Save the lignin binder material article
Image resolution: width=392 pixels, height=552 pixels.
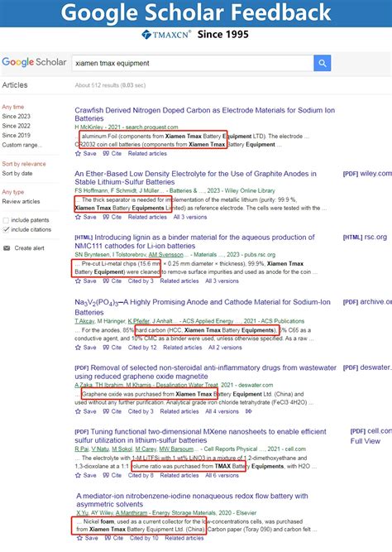[85, 281]
